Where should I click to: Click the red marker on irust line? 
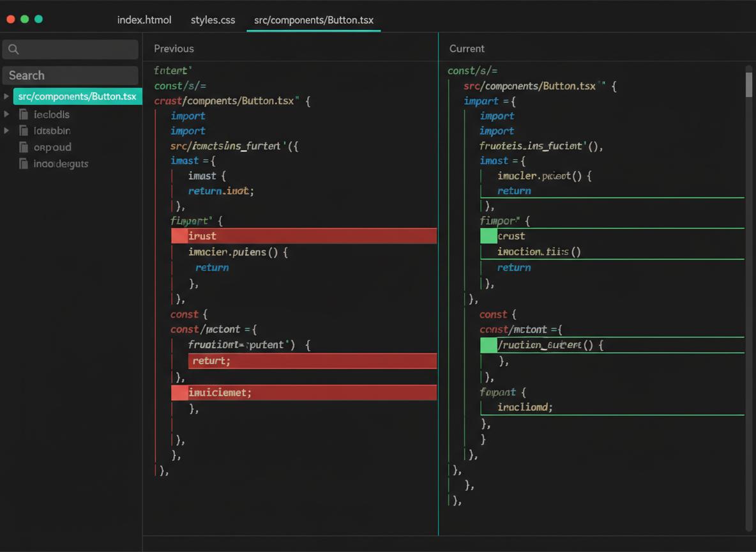(179, 236)
